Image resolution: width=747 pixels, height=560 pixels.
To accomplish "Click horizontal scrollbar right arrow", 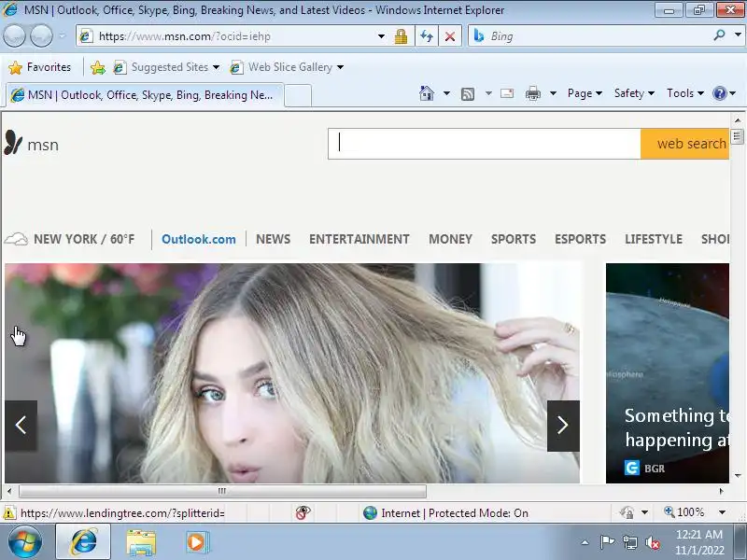I will (x=721, y=491).
